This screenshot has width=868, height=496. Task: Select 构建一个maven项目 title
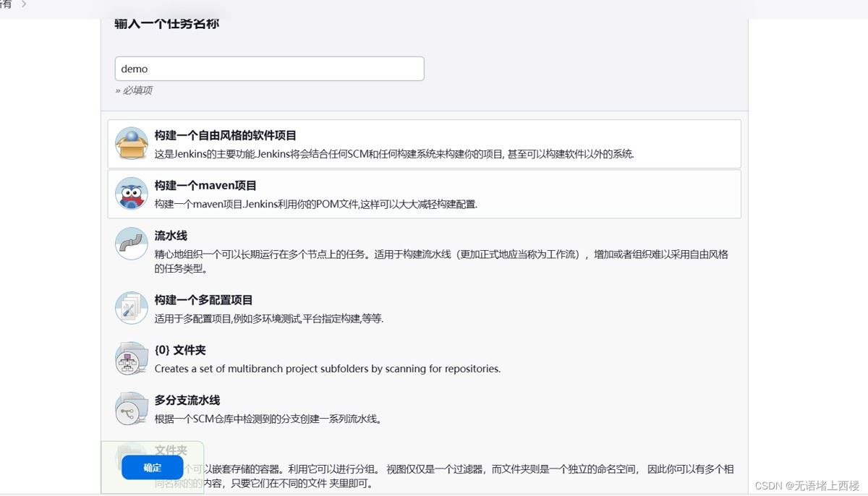point(205,185)
